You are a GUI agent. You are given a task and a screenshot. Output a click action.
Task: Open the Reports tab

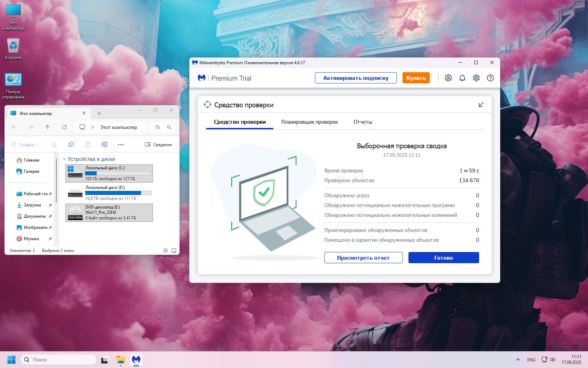363,122
